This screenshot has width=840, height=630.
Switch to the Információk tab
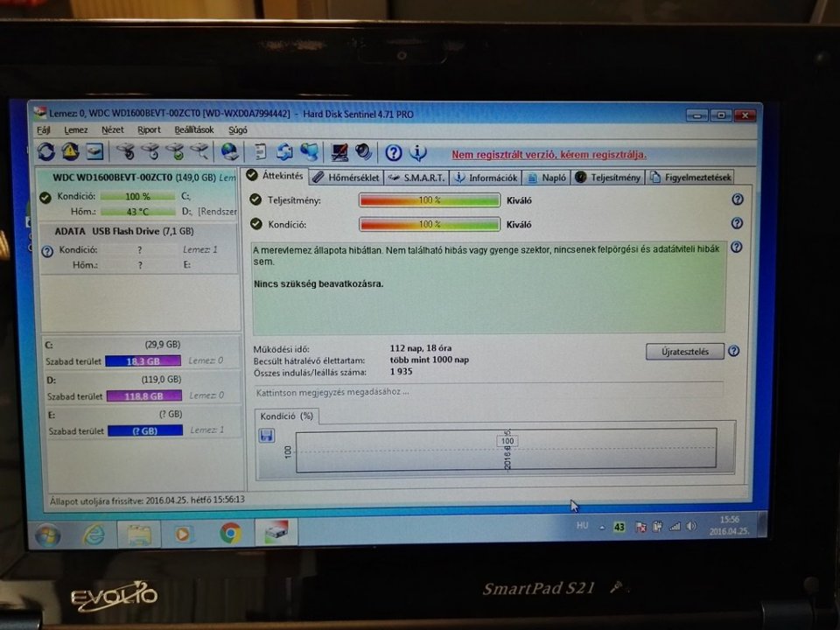coord(486,178)
